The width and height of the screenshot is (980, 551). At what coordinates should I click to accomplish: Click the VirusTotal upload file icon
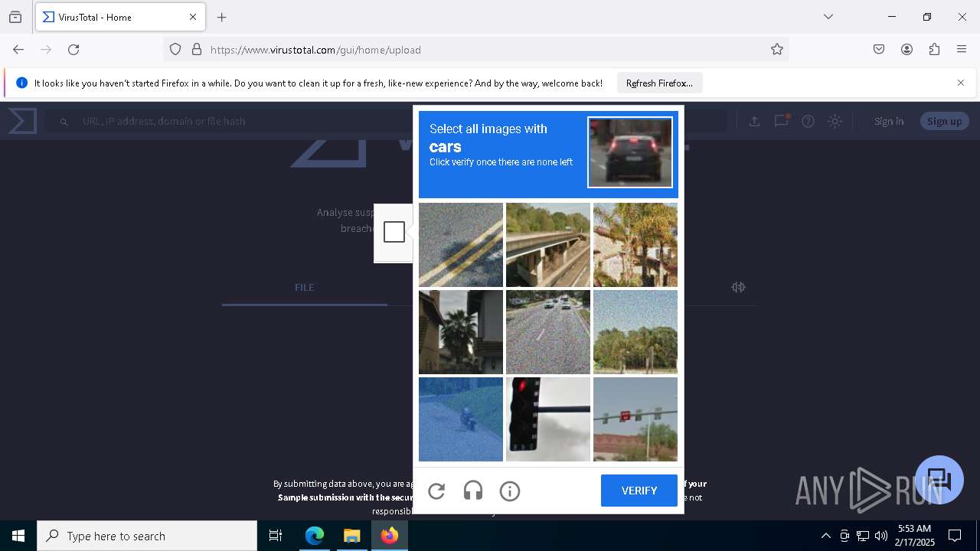(x=754, y=121)
